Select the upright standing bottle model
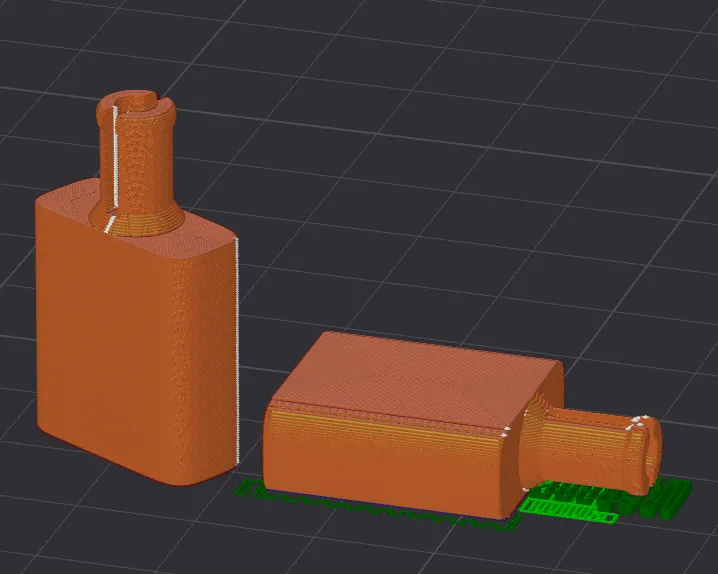Screen dimensions: 718x574 [136, 320]
